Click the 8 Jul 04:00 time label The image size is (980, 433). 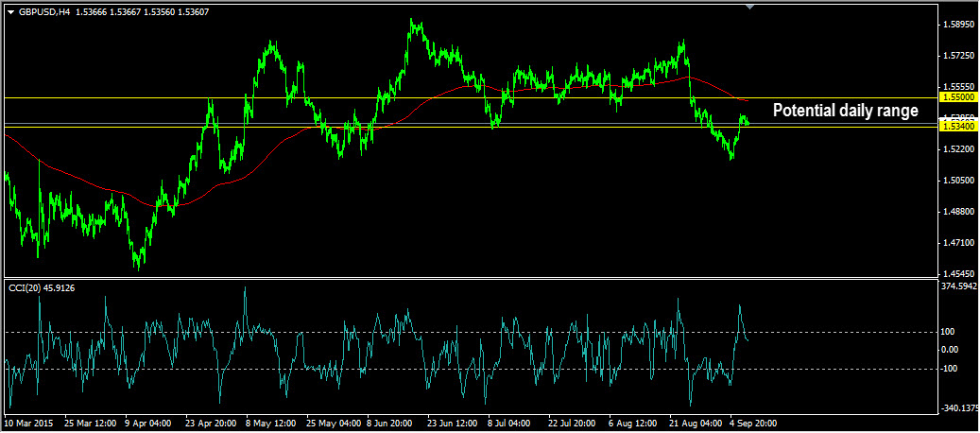pos(510,423)
